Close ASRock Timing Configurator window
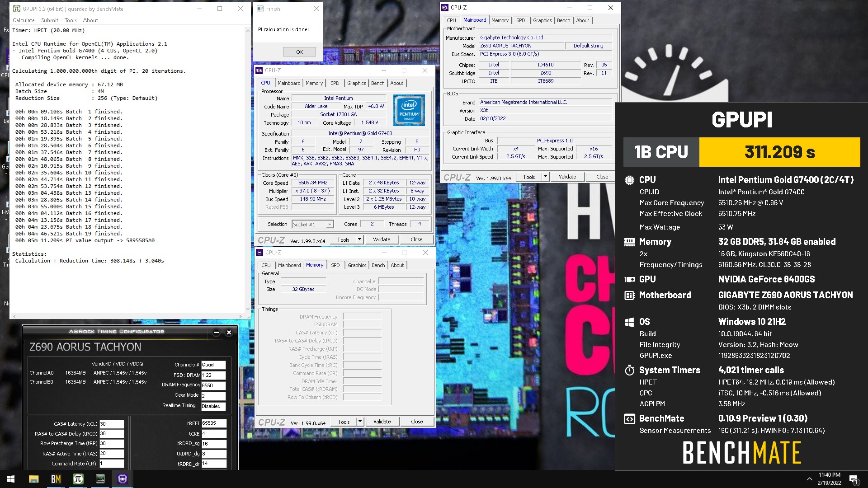868x488 pixels. 229,333
